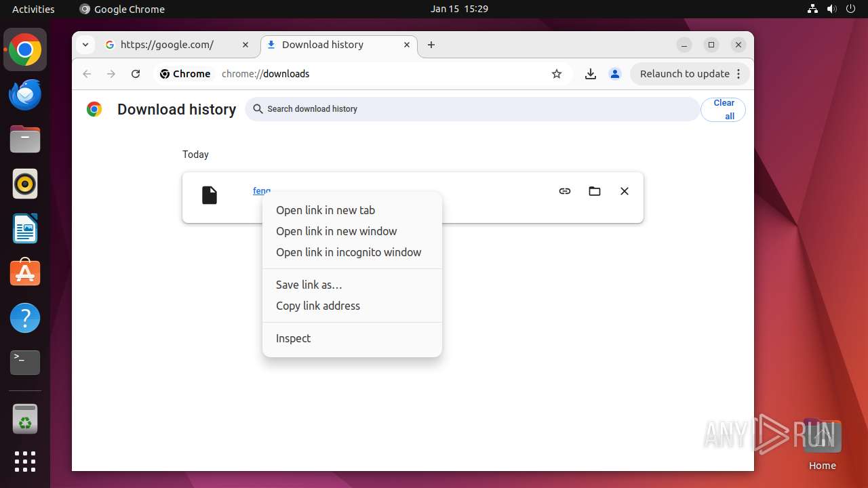Open the Chrome profile avatar
868x488 pixels.
615,74
